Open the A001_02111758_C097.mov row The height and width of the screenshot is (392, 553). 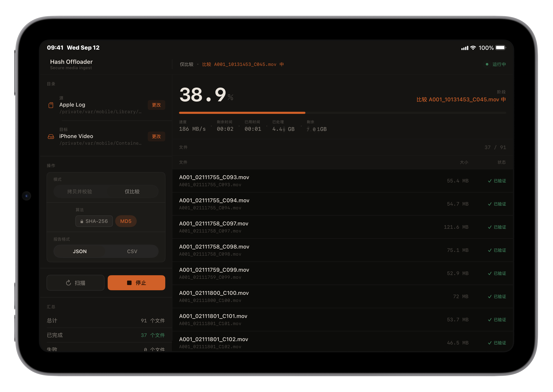coord(342,227)
